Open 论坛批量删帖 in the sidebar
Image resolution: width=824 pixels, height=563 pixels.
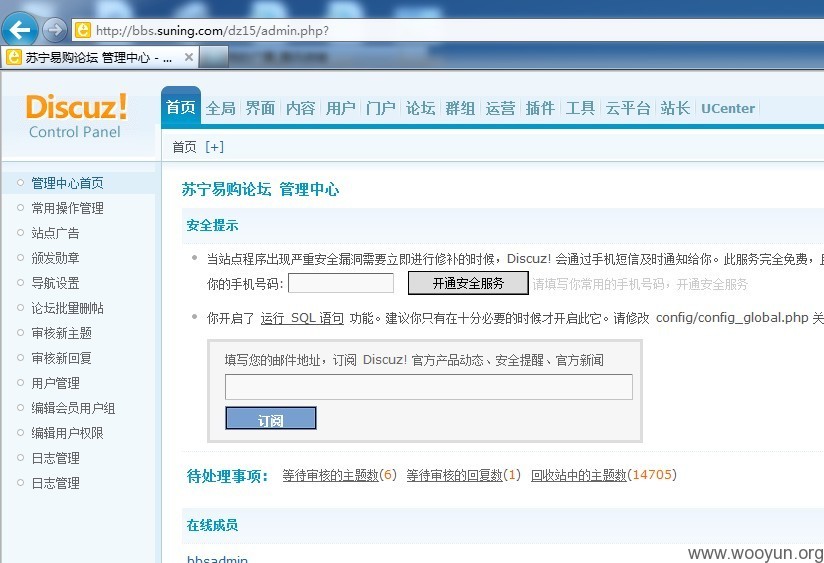[67, 308]
